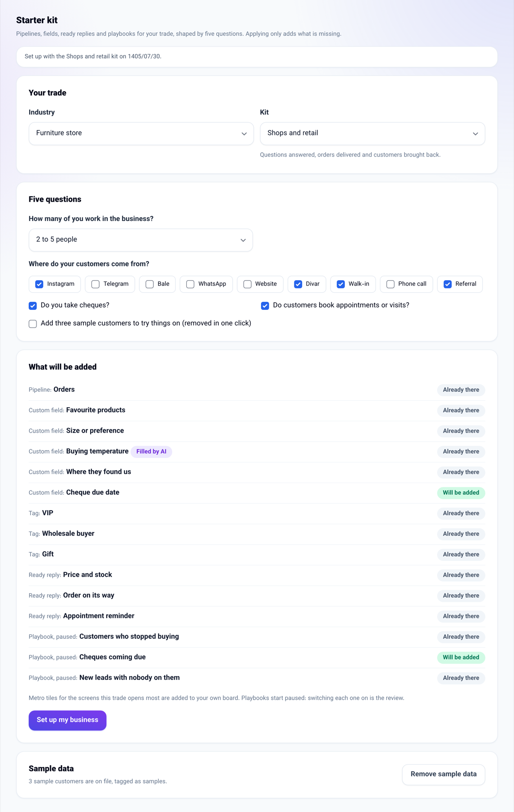Screen dimensions: 514x812
Task: Check the WhatsApp source option
Action: click(x=190, y=284)
